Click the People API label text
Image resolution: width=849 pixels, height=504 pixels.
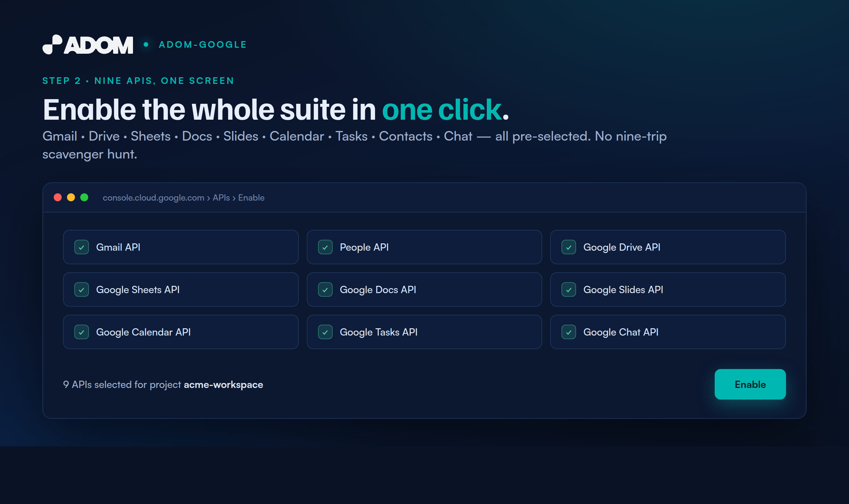(x=364, y=247)
